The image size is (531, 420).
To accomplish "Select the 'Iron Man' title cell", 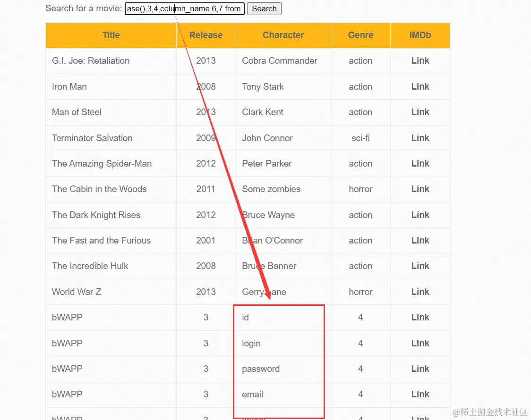I will (x=111, y=86).
